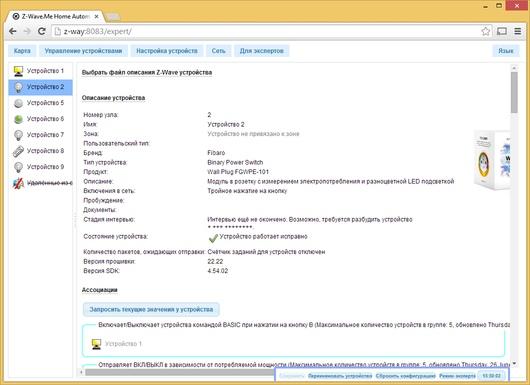
Task: Open a new browser tab
Action: tap(113, 17)
